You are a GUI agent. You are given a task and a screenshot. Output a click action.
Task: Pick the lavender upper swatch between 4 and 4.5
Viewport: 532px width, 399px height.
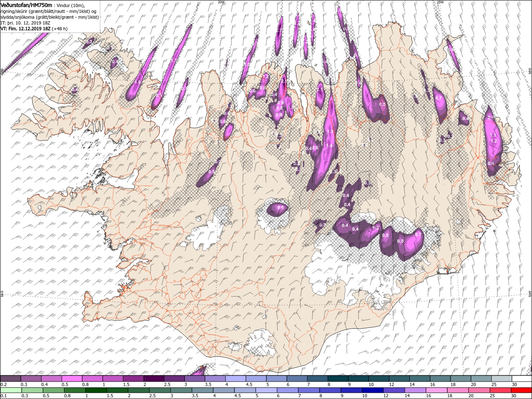(236, 379)
